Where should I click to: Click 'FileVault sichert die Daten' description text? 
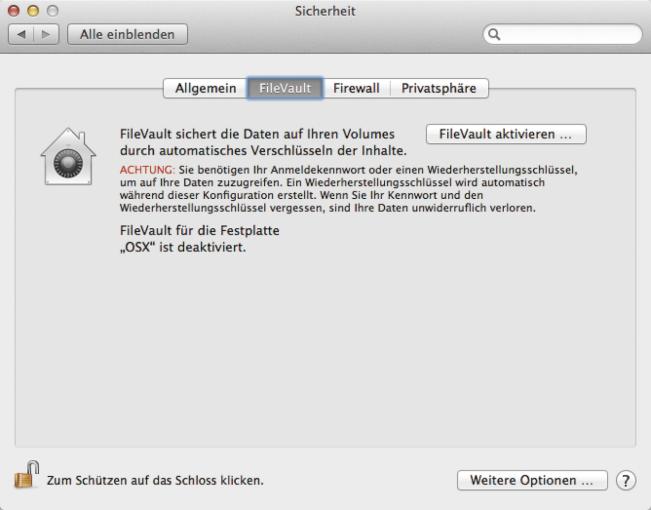click(x=263, y=142)
